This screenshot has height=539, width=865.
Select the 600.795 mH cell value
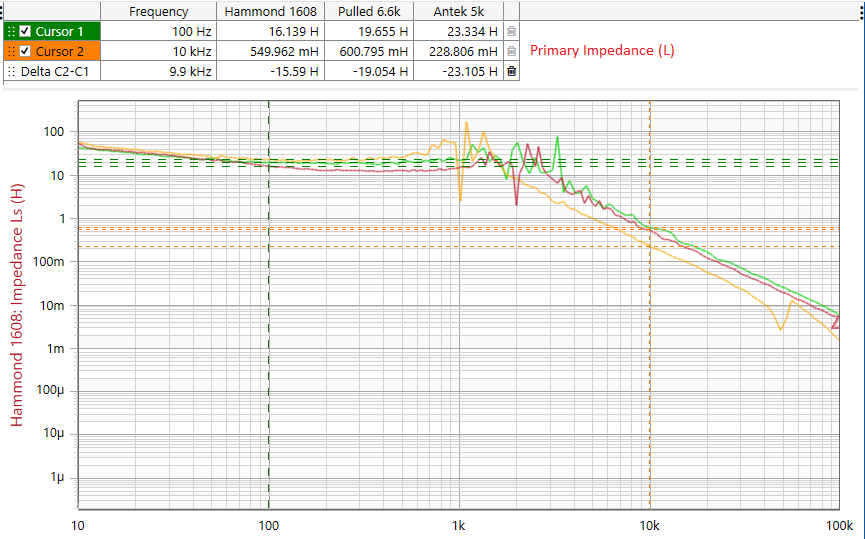369,51
